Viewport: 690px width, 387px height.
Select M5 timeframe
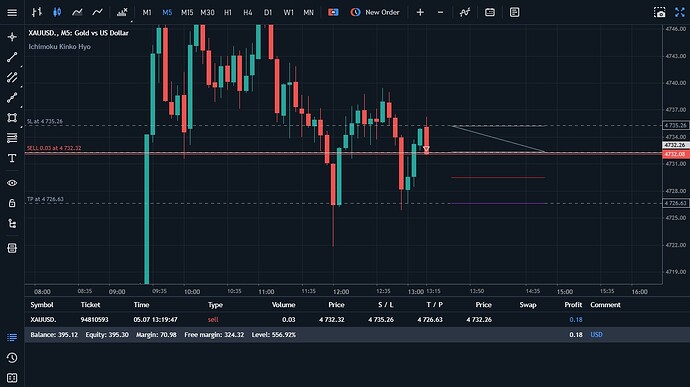point(167,12)
